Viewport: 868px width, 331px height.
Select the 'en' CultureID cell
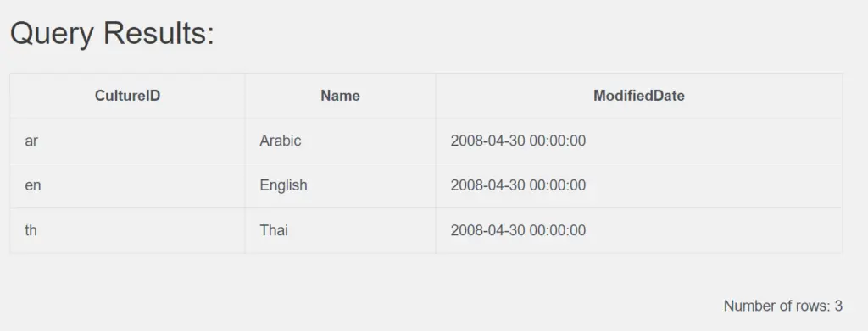[x=127, y=185]
